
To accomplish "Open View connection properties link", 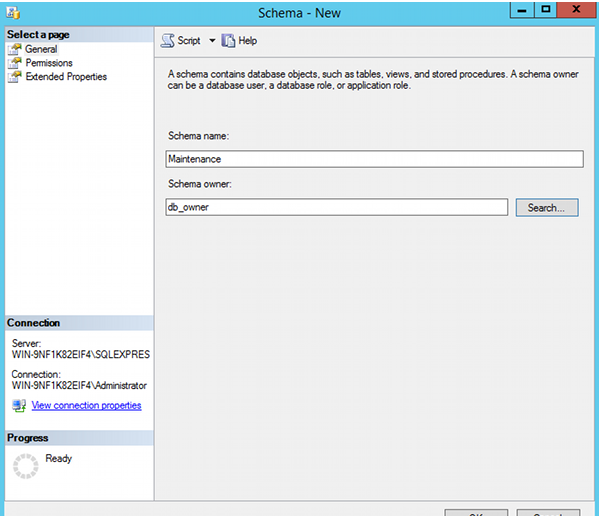I will [x=86, y=405].
